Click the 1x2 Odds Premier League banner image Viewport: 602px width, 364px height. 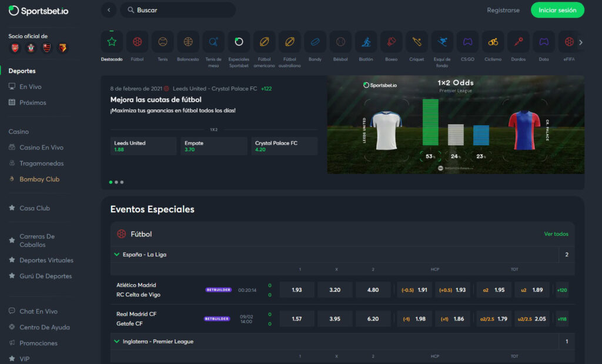(x=456, y=125)
